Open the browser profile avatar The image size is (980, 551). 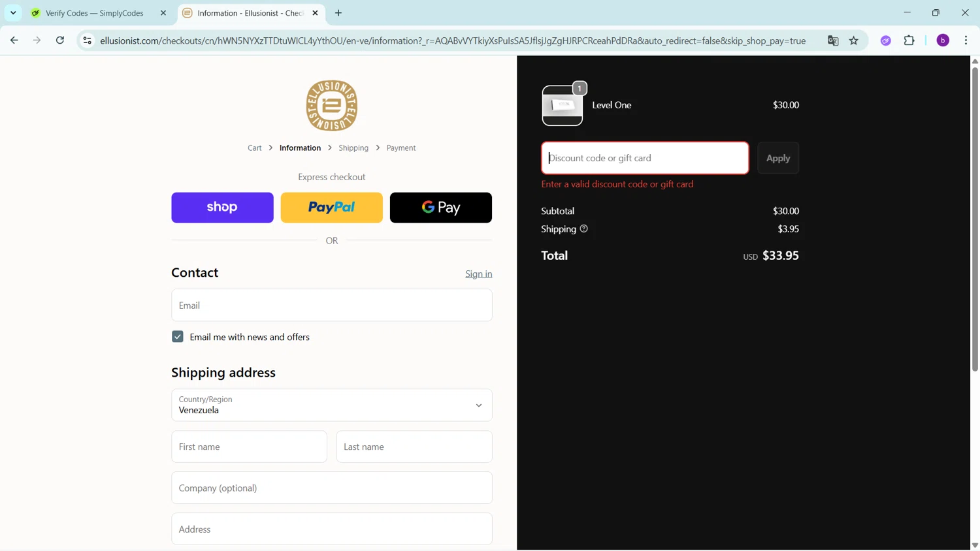pyautogui.click(x=943, y=40)
